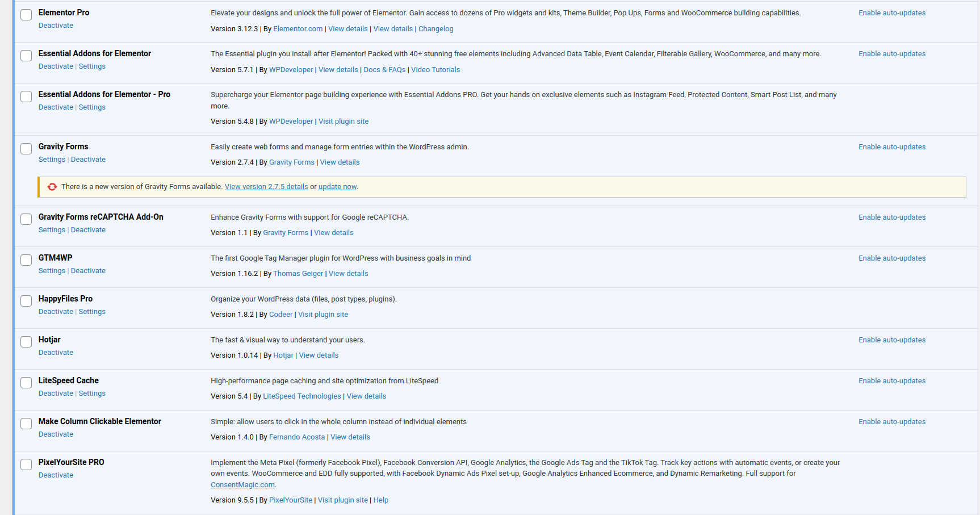The width and height of the screenshot is (980, 515).
Task: Open Video Tutorials for Essential Addons
Action: (x=435, y=70)
